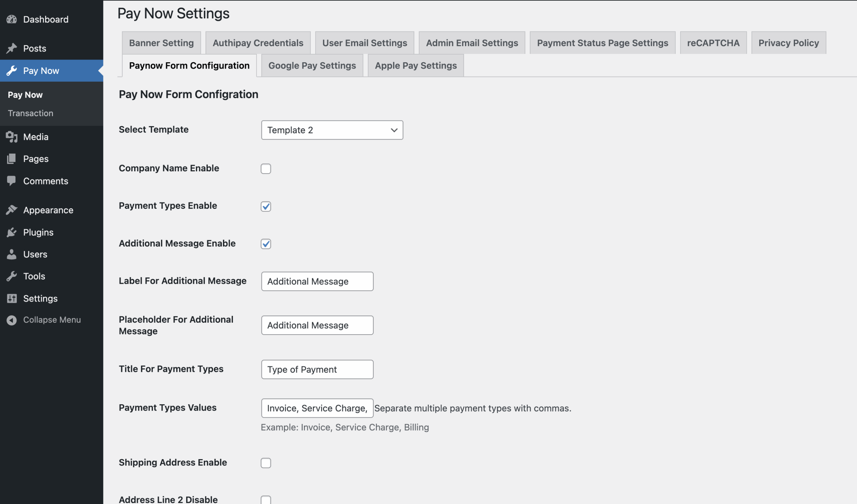Screen dimensions: 857x504
Task: Click the Additional Message Enable label
Action: pos(177,244)
